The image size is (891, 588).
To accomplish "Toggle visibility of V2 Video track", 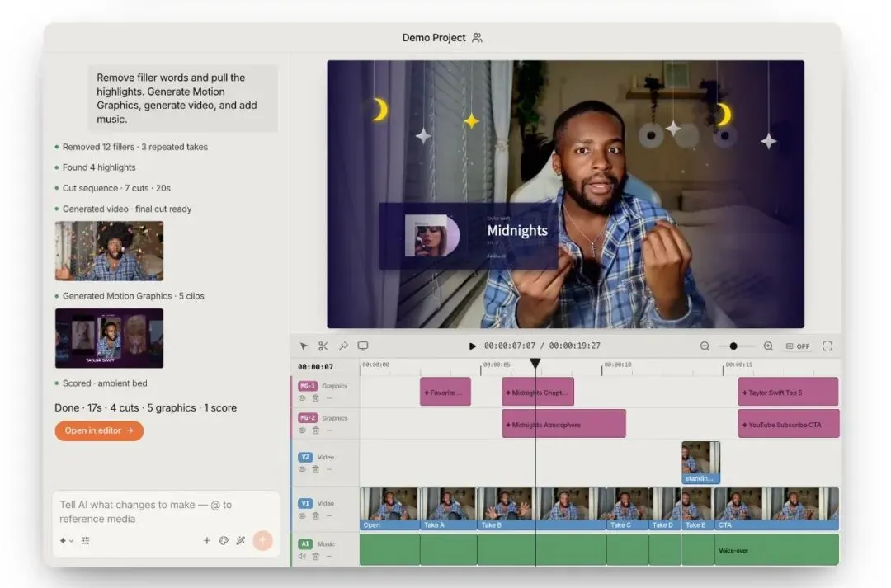I will (302, 469).
